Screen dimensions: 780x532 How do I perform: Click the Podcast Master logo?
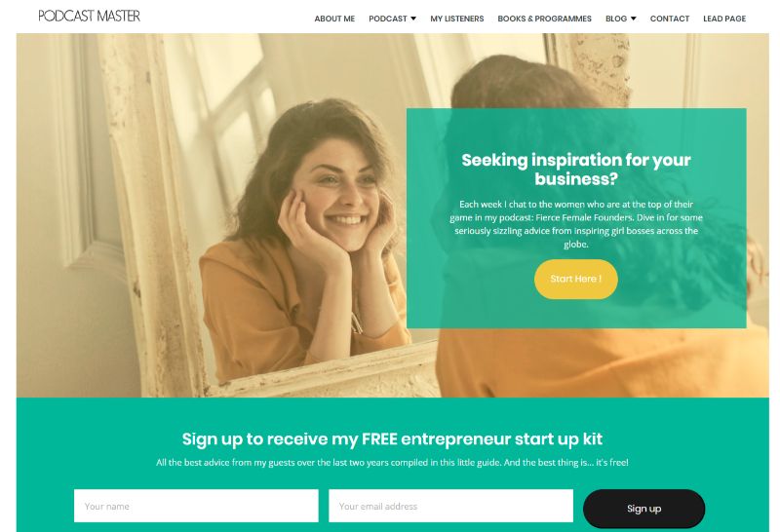click(x=89, y=16)
